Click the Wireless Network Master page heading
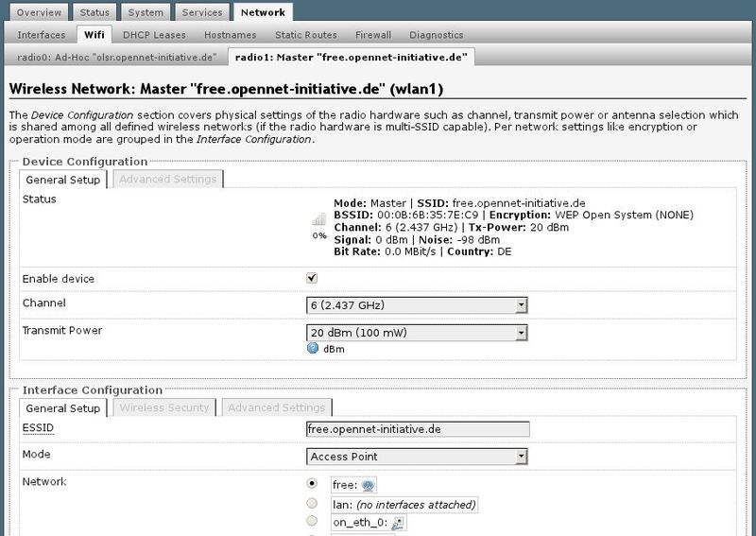 coord(226,89)
